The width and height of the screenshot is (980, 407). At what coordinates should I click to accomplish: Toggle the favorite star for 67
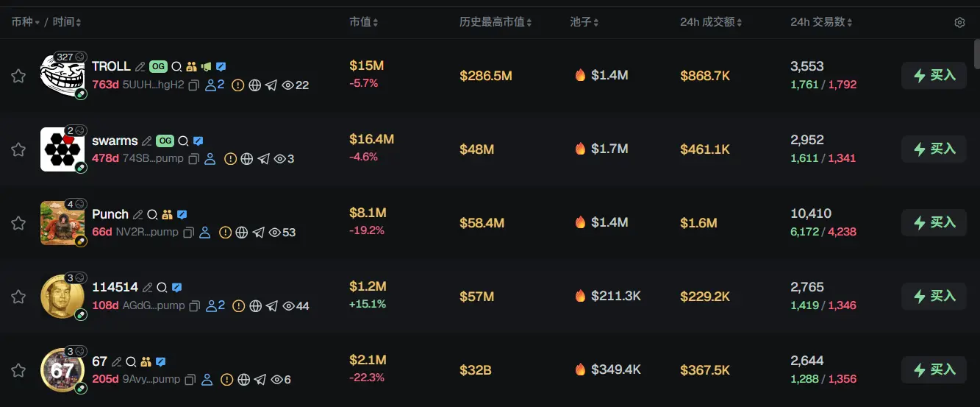[18, 370]
